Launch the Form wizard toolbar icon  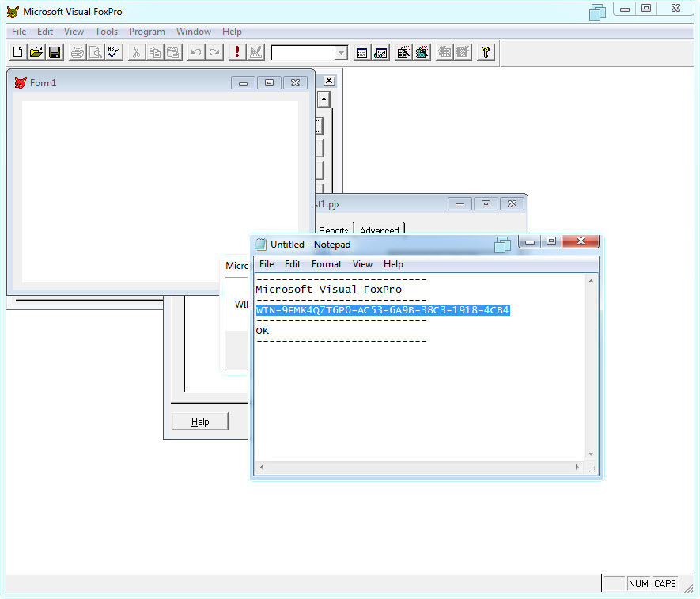pyautogui.click(x=403, y=52)
